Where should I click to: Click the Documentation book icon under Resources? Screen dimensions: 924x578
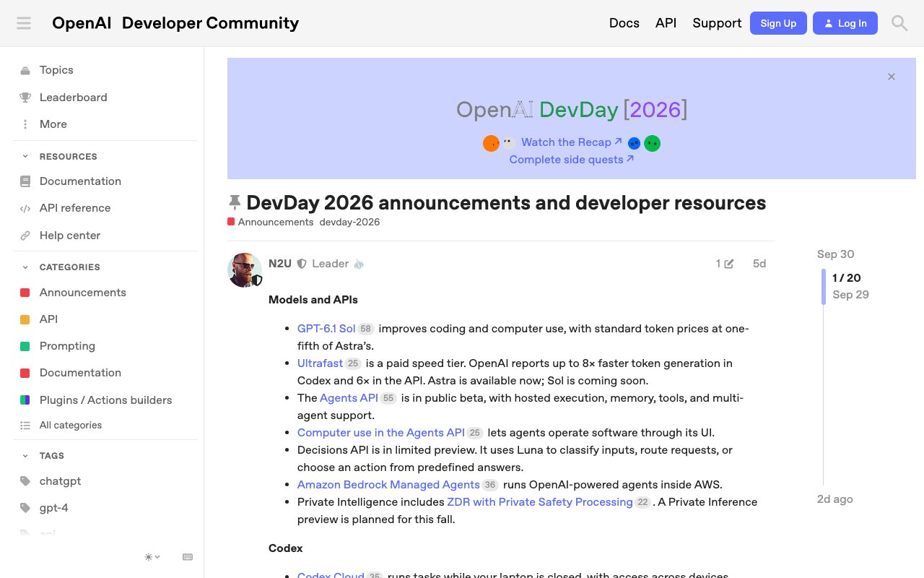tap(25, 181)
